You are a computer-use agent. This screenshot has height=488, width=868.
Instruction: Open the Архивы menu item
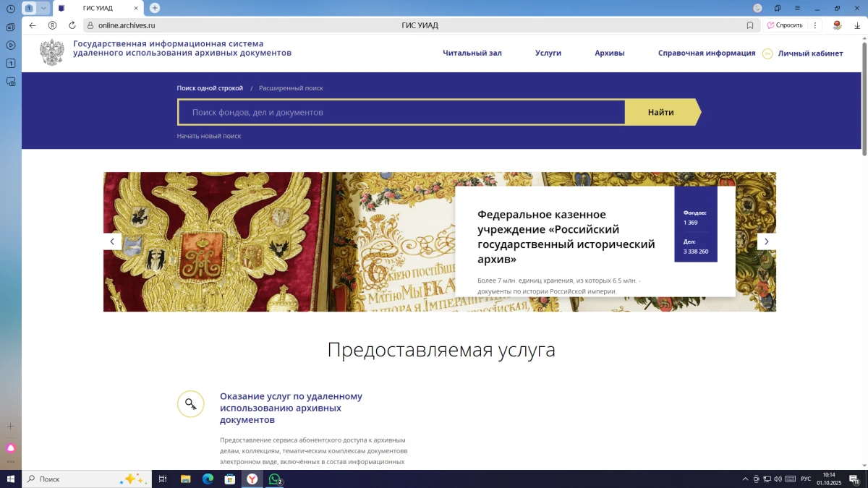click(609, 53)
